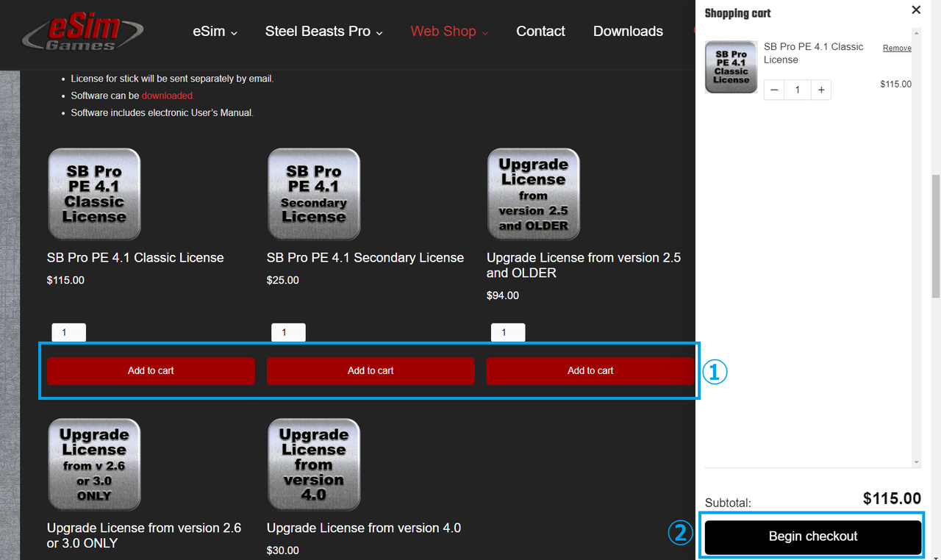Click the $94.00 price text

pos(503,295)
